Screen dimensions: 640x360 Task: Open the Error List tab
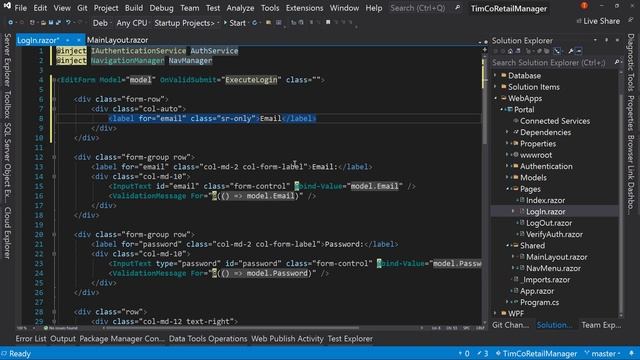[x=31, y=339]
